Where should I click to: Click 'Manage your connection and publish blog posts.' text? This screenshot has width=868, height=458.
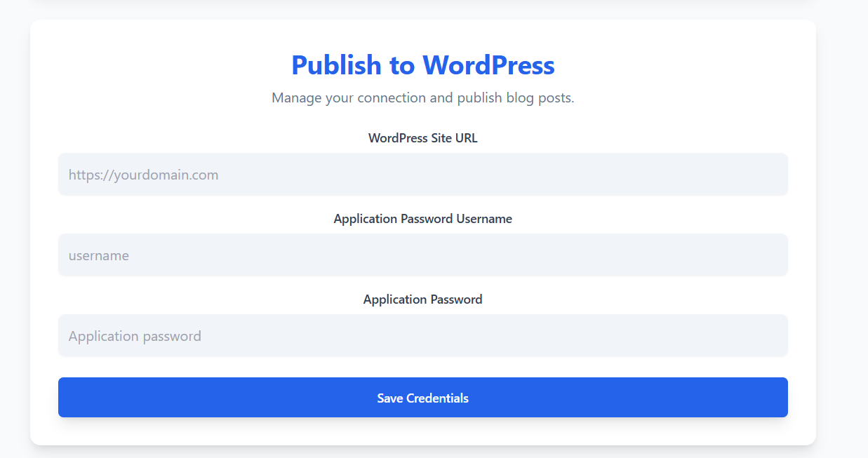422,98
